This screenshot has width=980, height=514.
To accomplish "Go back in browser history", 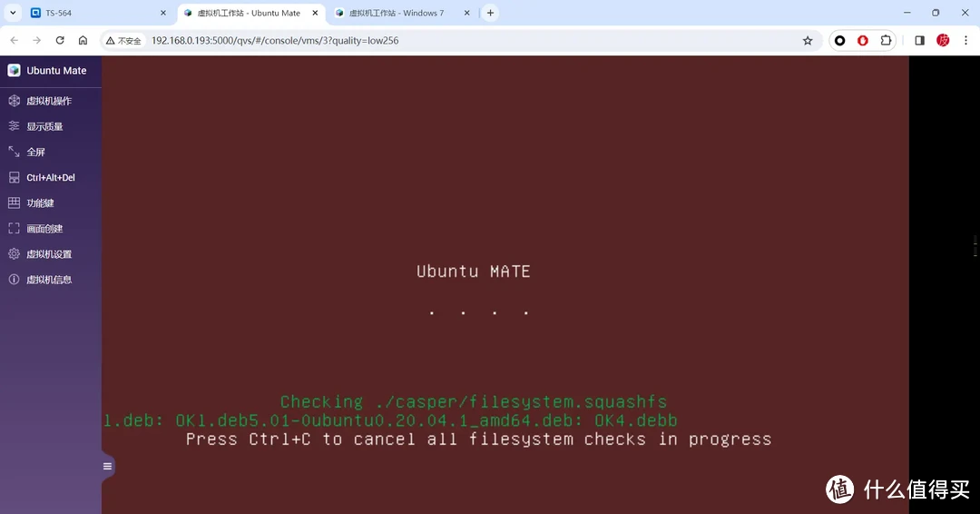I will point(15,41).
